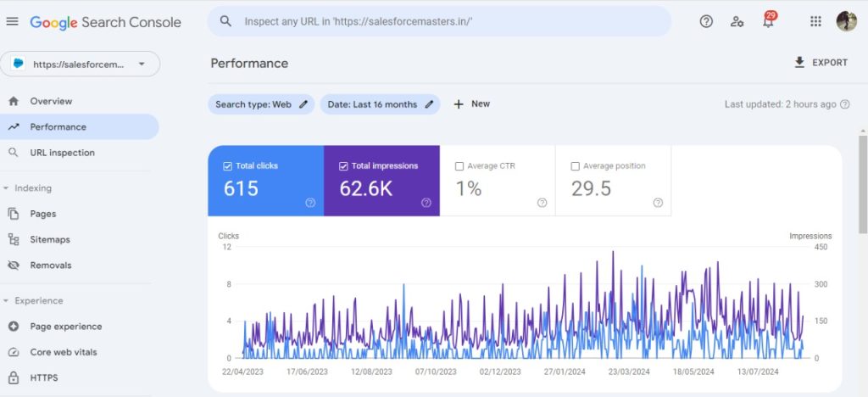Click the Performance page heading
Viewport: 868px width, 397px height.
coord(249,63)
